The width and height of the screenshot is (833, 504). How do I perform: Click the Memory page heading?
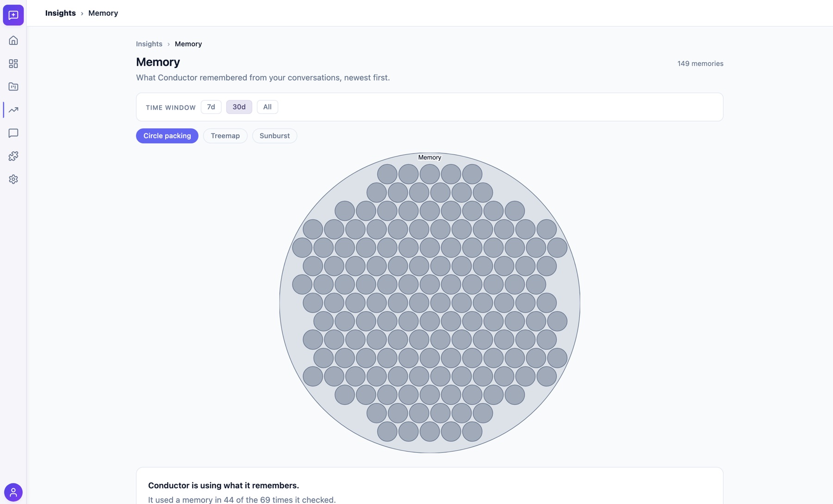pos(158,62)
